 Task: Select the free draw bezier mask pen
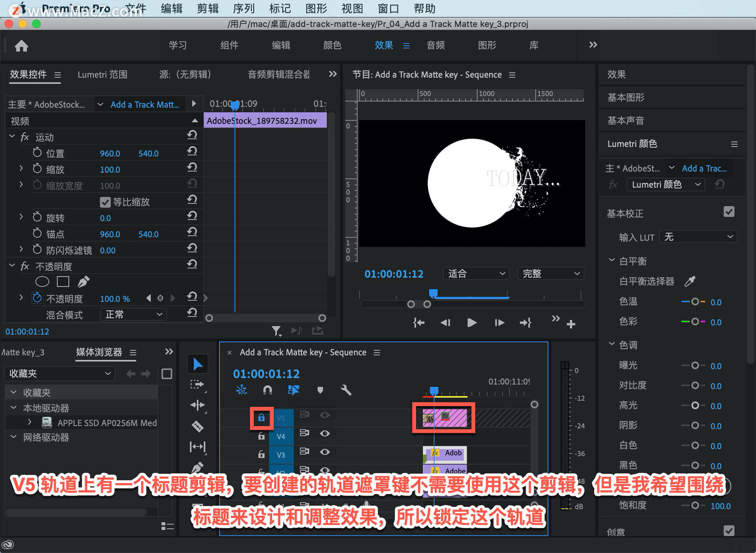[x=83, y=282]
